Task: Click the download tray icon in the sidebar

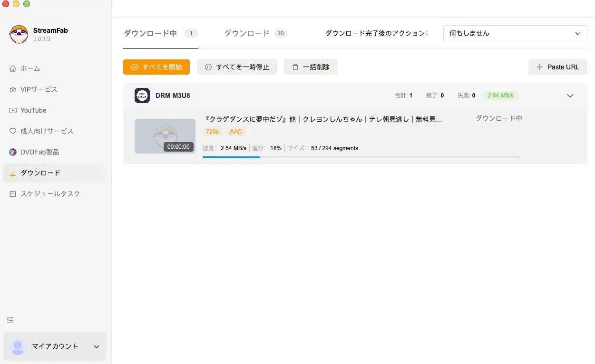Action: click(x=13, y=173)
